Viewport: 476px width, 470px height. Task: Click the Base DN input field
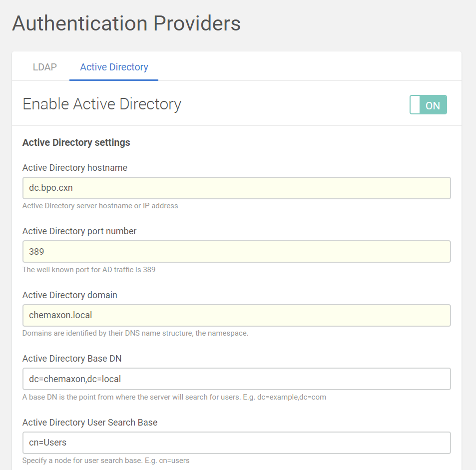(x=236, y=379)
